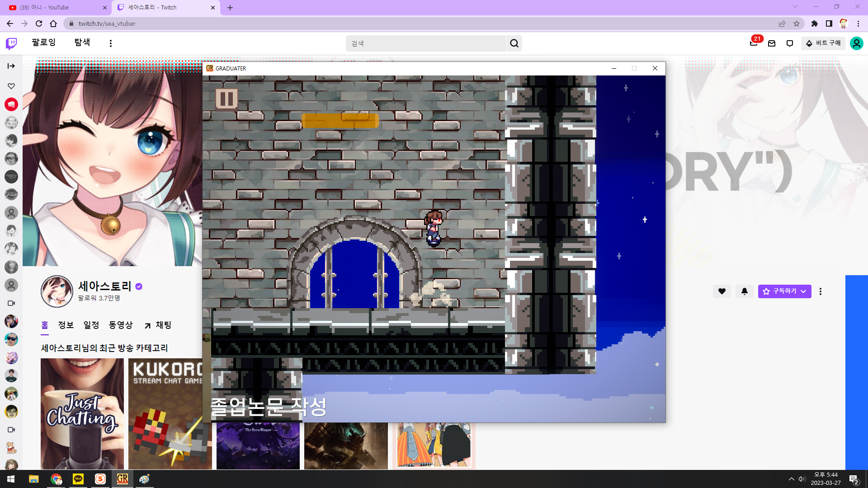The width and height of the screenshot is (868, 488).
Task: Close the GRADUATER game window
Action: point(655,68)
